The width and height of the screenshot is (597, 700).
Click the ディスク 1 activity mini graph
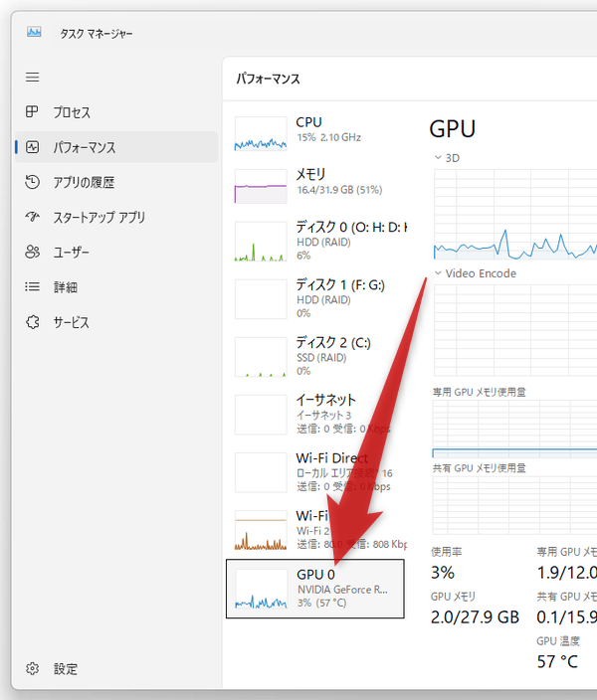pyautogui.click(x=261, y=299)
